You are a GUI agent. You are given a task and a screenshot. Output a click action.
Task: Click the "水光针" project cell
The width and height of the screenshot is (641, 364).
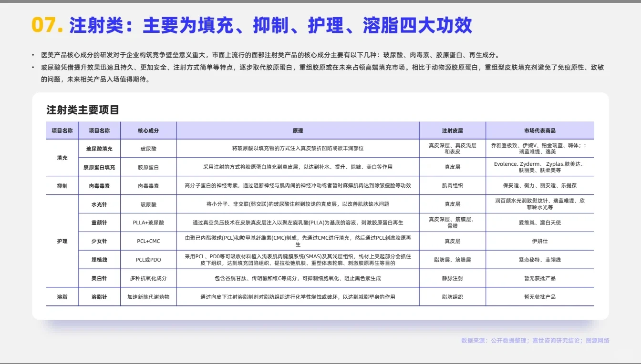click(99, 204)
